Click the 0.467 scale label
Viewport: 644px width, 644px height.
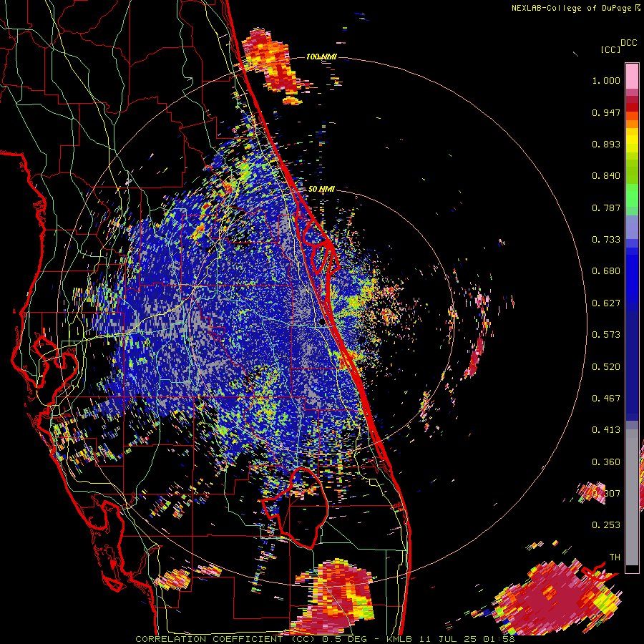606,399
